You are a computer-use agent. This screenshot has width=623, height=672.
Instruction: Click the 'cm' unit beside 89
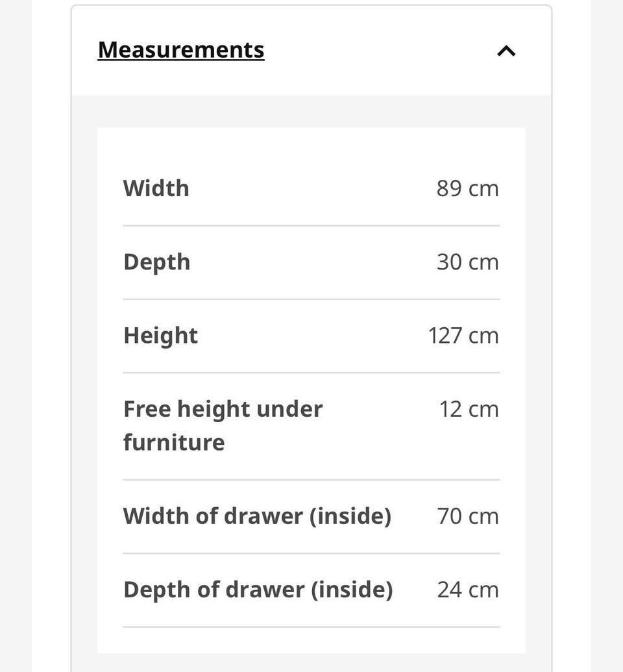(483, 189)
